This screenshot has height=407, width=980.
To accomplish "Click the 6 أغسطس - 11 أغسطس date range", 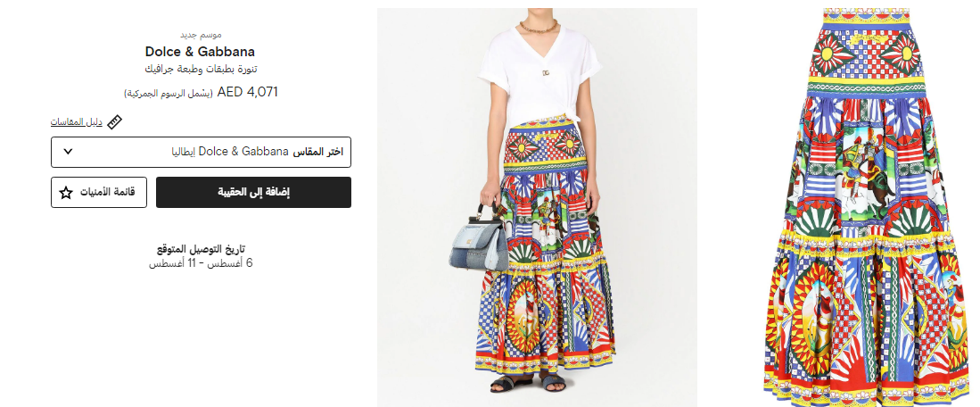I will (x=201, y=263).
